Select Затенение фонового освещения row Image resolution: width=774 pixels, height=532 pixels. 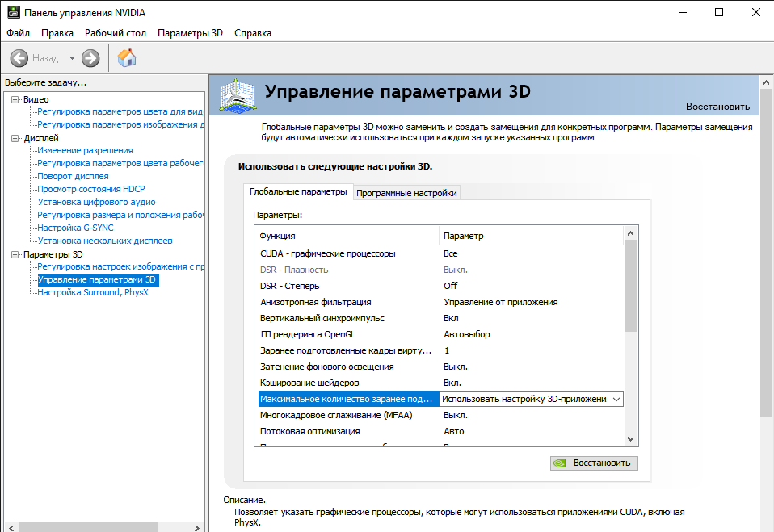point(441,367)
